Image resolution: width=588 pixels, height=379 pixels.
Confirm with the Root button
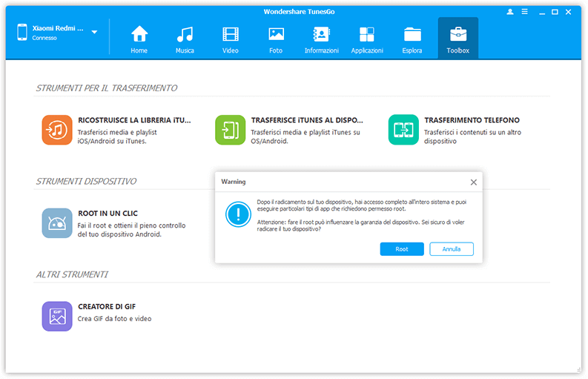pyautogui.click(x=402, y=249)
